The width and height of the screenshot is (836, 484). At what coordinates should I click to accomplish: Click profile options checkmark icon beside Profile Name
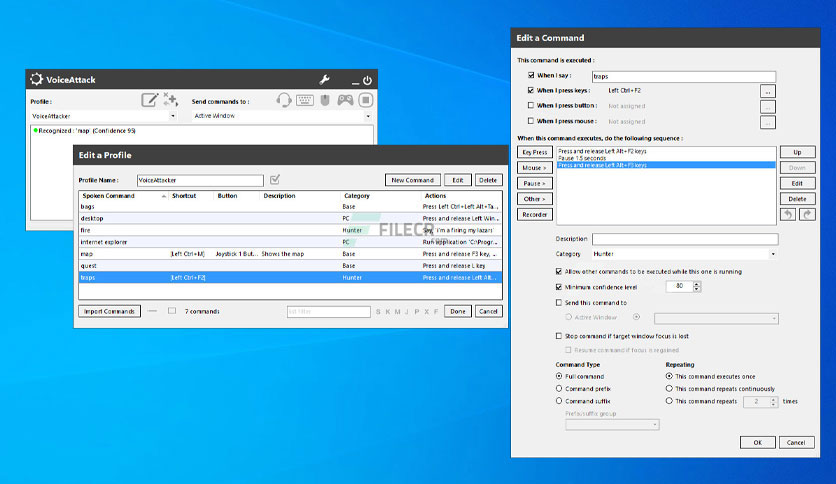275,180
